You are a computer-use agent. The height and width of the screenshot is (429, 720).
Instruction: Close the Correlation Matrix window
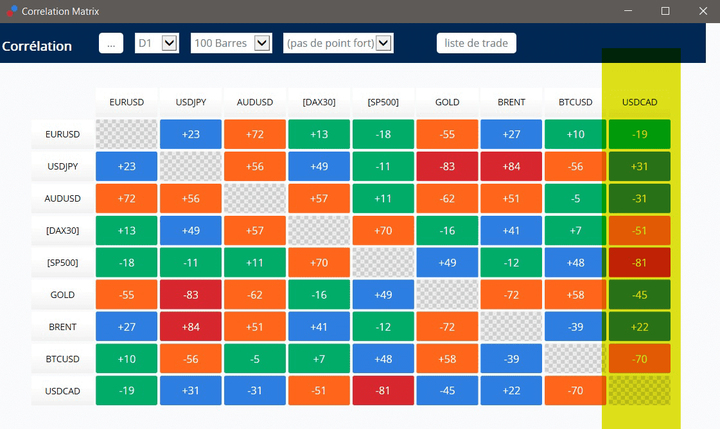(703, 11)
